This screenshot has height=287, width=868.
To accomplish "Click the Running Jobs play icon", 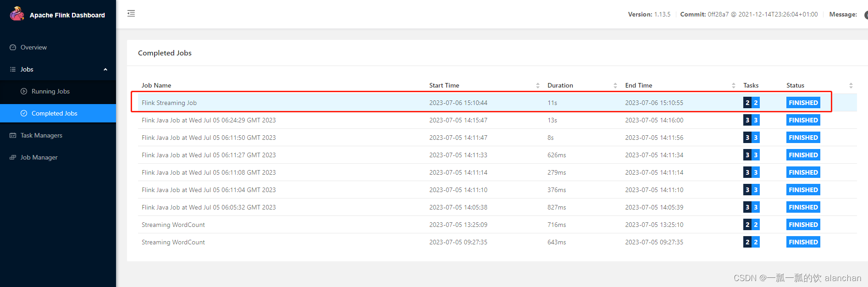I will pyautogui.click(x=24, y=91).
